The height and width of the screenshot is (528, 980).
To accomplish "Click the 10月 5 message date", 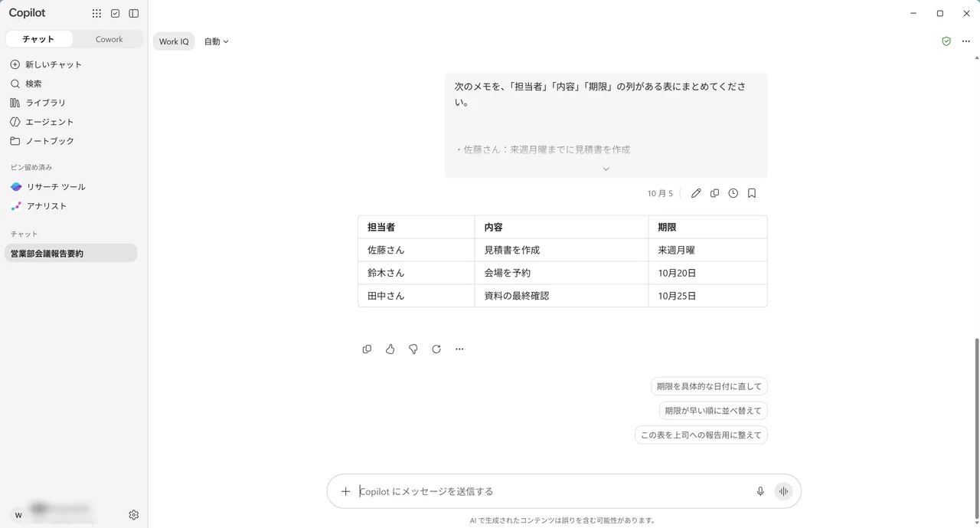I will 660,194.
